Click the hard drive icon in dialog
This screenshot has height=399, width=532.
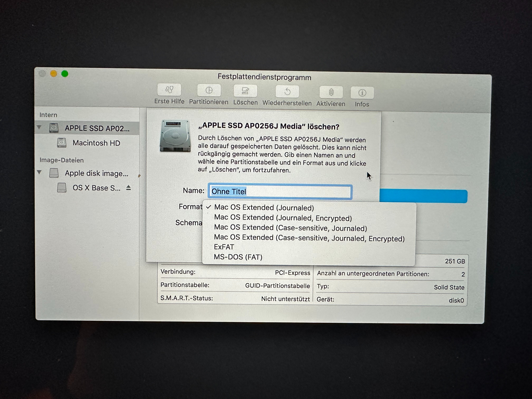(x=175, y=136)
